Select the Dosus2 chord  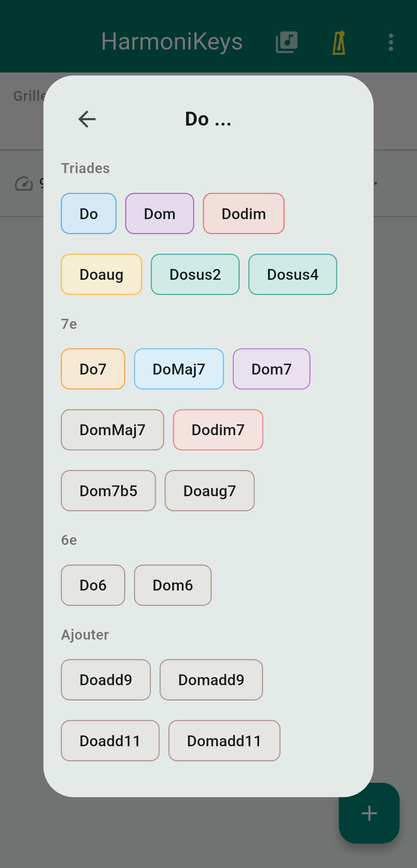point(195,274)
